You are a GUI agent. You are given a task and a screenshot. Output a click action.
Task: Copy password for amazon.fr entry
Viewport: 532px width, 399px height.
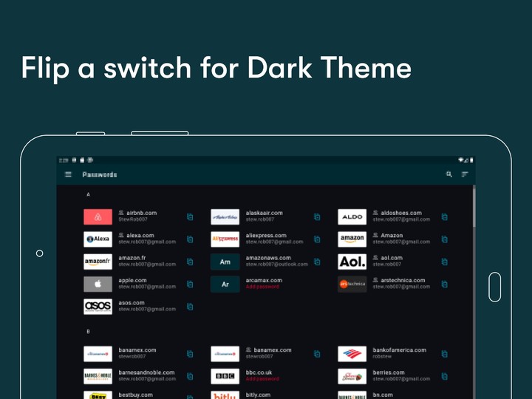[x=190, y=262]
